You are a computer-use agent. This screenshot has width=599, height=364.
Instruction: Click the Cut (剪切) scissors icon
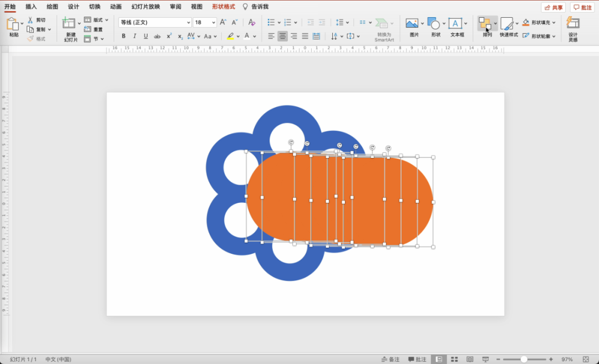tap(31, 20)
